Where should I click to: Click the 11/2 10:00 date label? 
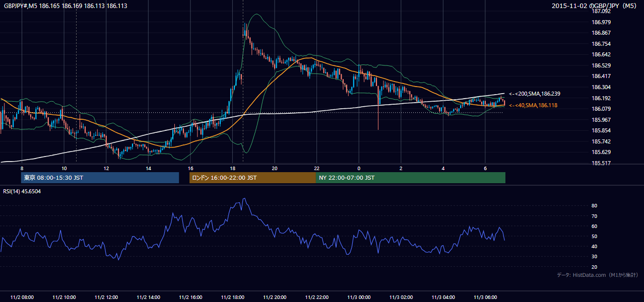(64, 297)
